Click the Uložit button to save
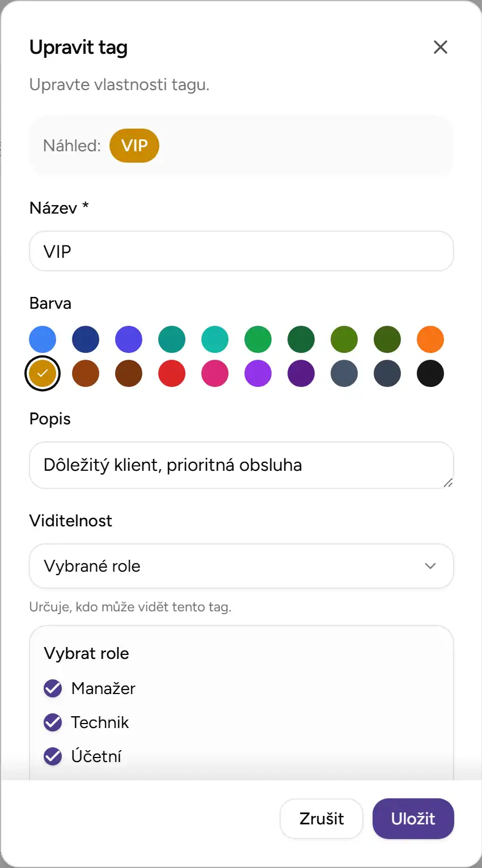This screenshot has height=868, width=482. [413, 819]
